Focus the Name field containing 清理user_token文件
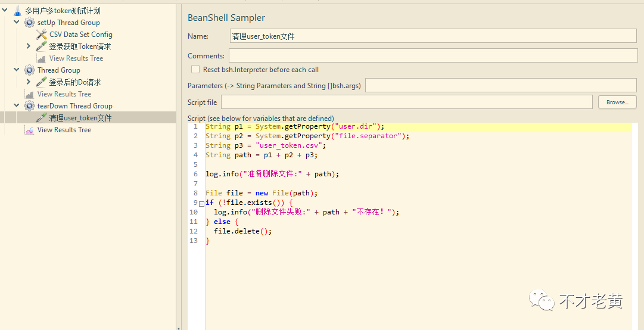The width and height of the screenshot is (644, 330). [433, 36]
